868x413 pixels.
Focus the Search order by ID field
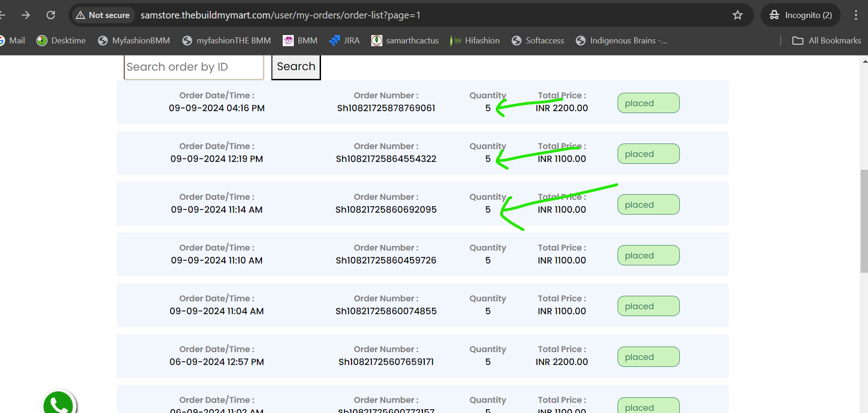[x=194, y=67]
